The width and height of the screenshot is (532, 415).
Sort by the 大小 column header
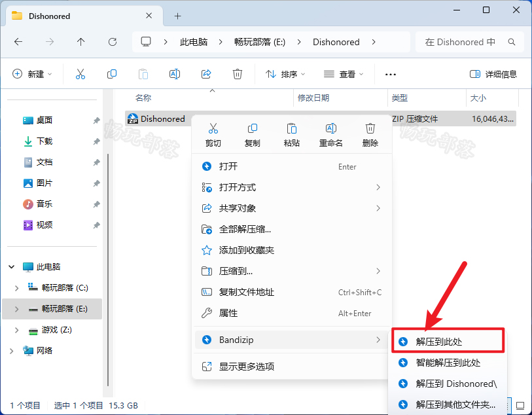coord(478,98)
